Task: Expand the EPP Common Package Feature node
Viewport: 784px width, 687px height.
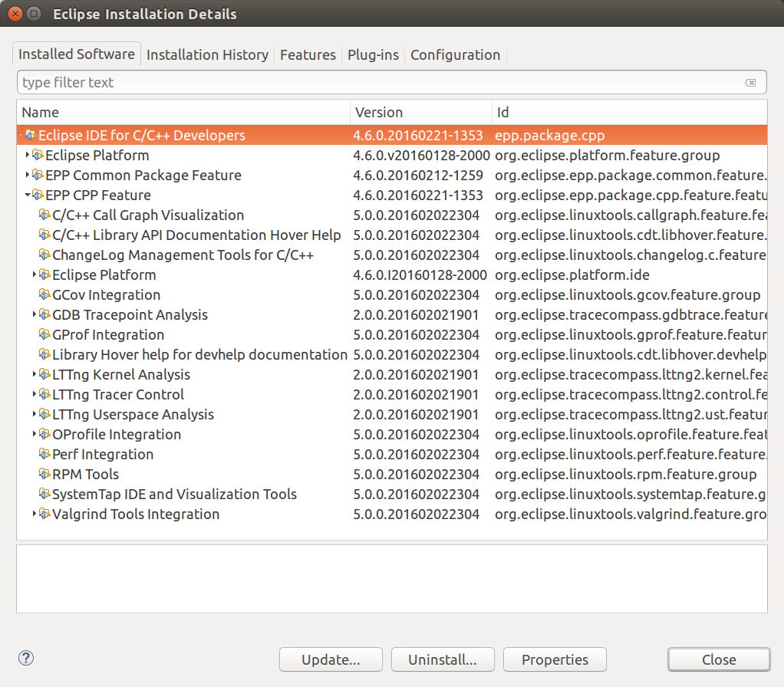Action: tap(27, 175)
